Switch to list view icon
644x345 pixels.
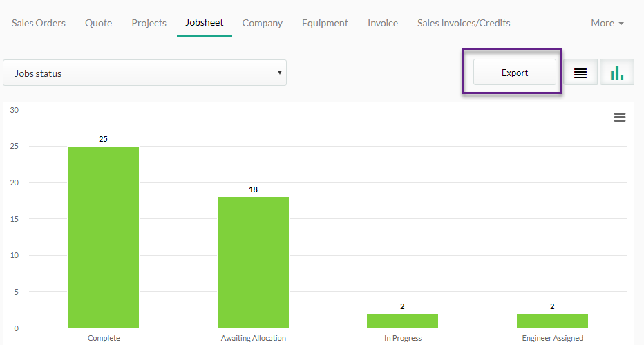580,73
